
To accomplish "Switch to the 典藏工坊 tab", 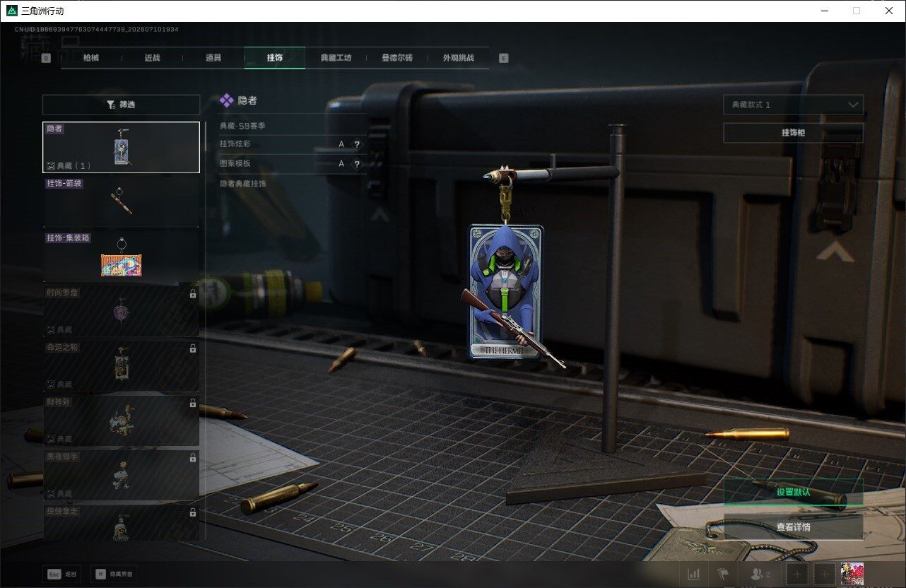I will tap(336, 58).
